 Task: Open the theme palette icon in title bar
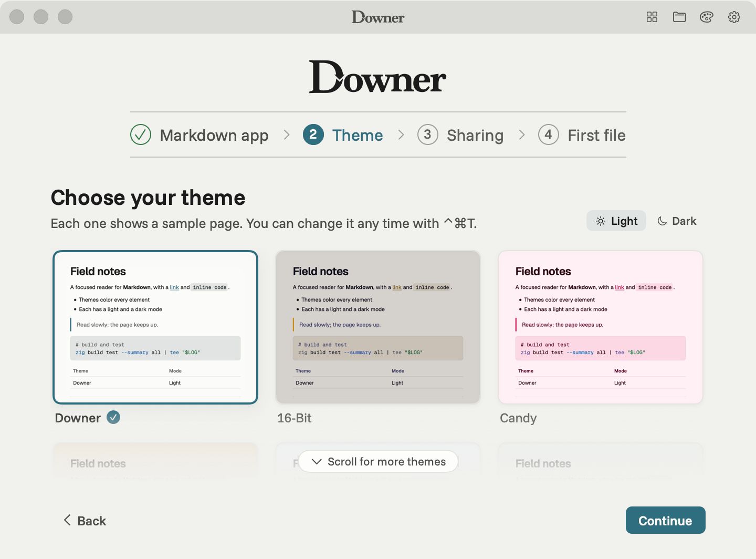(707, 17)
